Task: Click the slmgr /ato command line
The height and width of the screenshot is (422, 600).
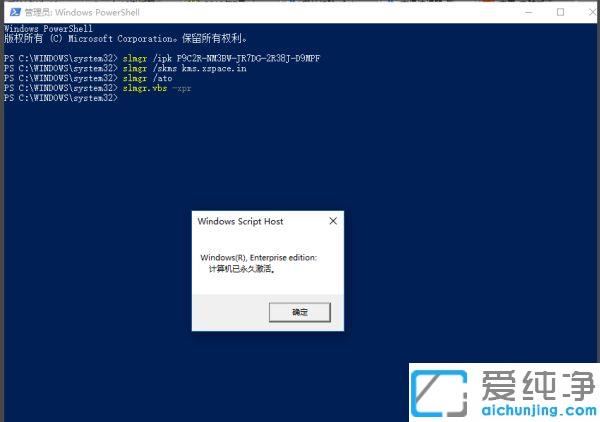Action: click(88, 78)
